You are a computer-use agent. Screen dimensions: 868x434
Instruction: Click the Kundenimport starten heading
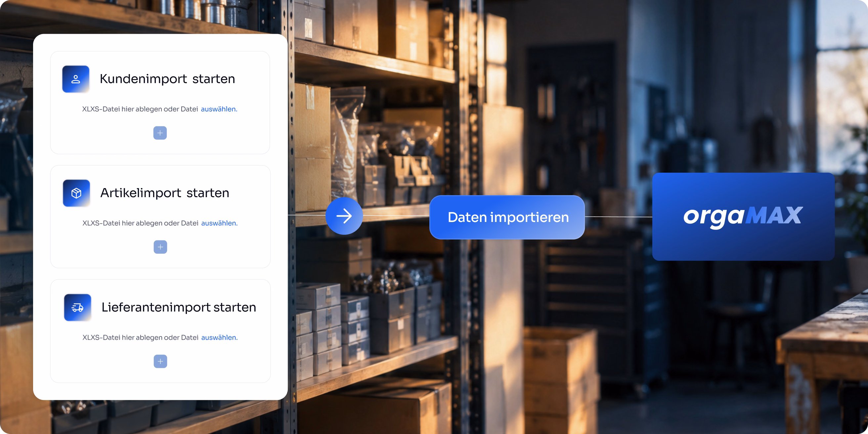coord(167,79)
